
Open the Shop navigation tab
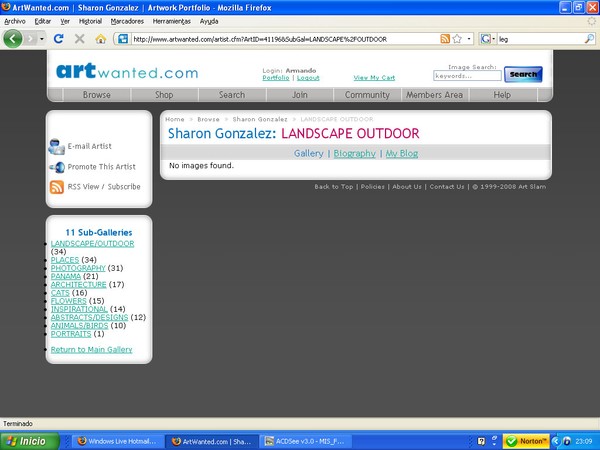coord(164,95)
